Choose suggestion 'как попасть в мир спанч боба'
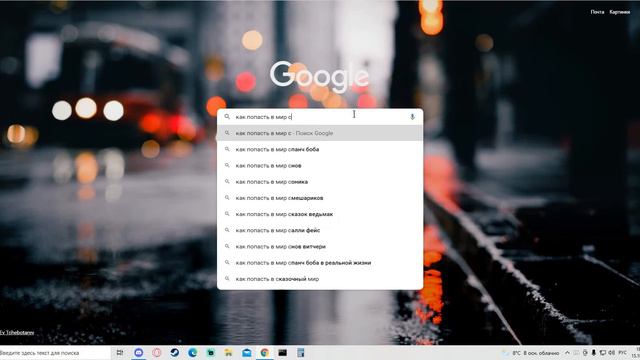640x360 pixels. coord(320,149)
